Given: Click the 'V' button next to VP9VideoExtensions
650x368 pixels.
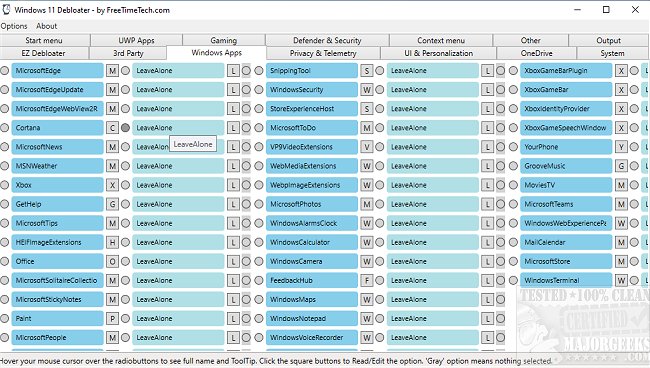Looking at the screenshot, I should pos(366,147).
